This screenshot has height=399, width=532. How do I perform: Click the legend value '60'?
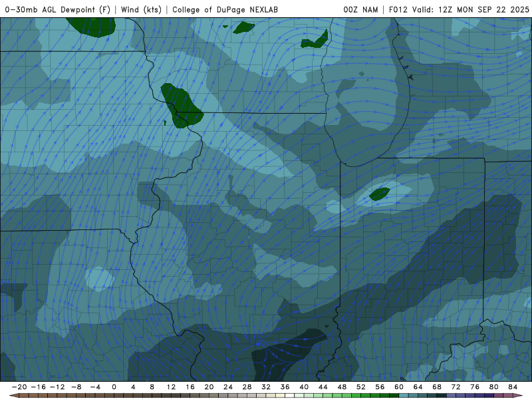pos(399,387)
